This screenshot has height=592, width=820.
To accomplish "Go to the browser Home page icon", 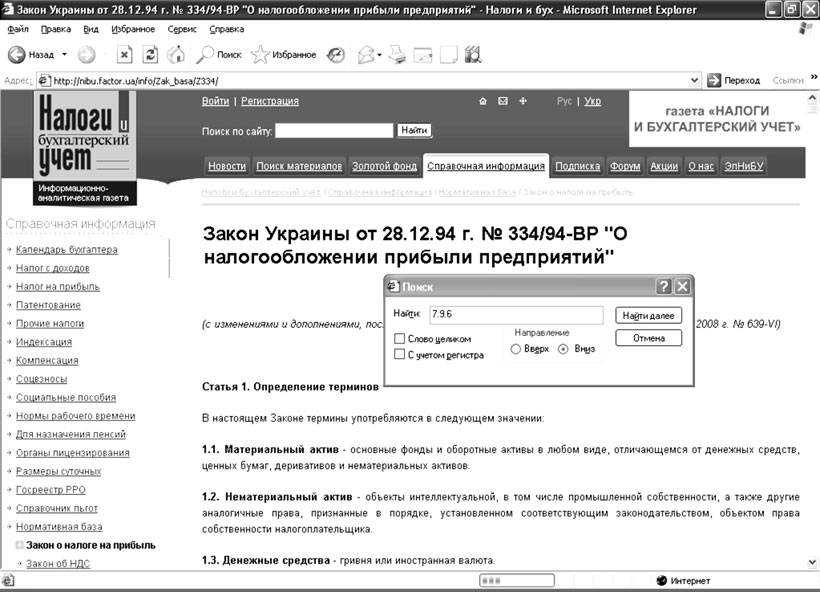I will pos(173,54).
